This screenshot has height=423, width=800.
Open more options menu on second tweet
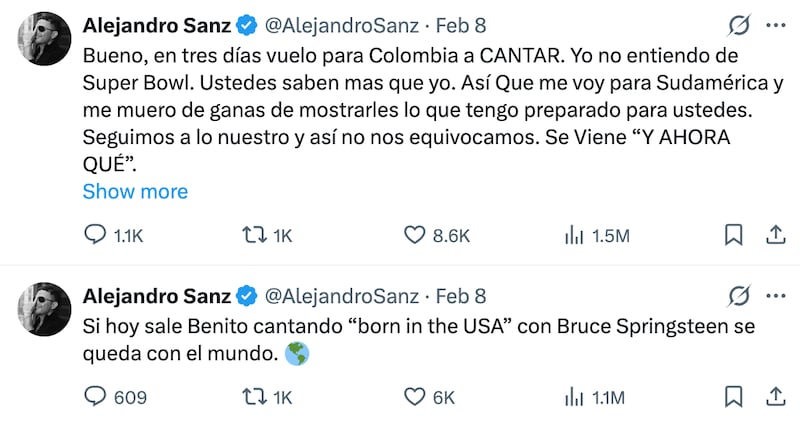tap(775, 296)
